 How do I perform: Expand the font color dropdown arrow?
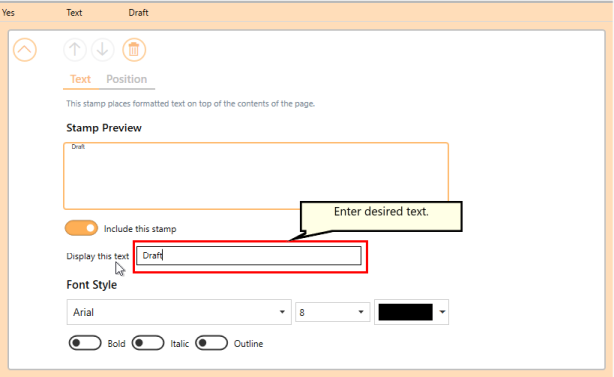point(442,312)
